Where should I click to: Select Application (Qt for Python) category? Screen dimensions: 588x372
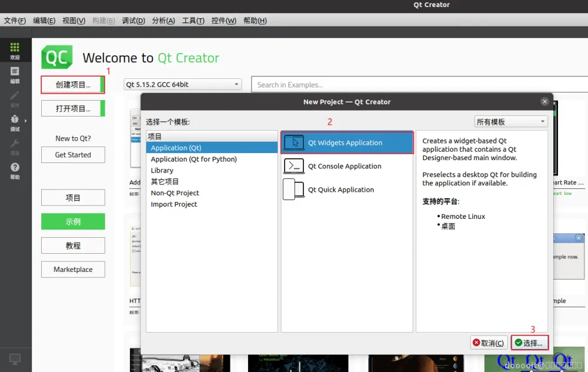[x=212, y=159]
